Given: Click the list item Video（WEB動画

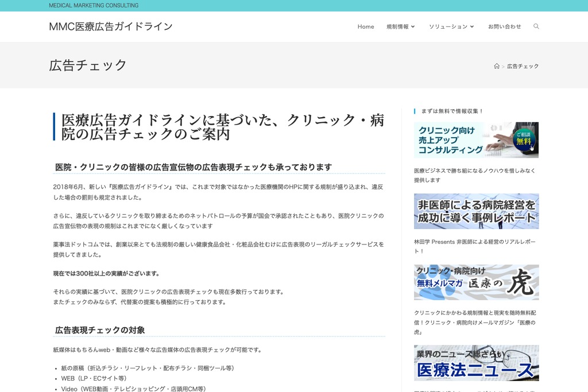Looking at the screenshot, I should point(133,389).
